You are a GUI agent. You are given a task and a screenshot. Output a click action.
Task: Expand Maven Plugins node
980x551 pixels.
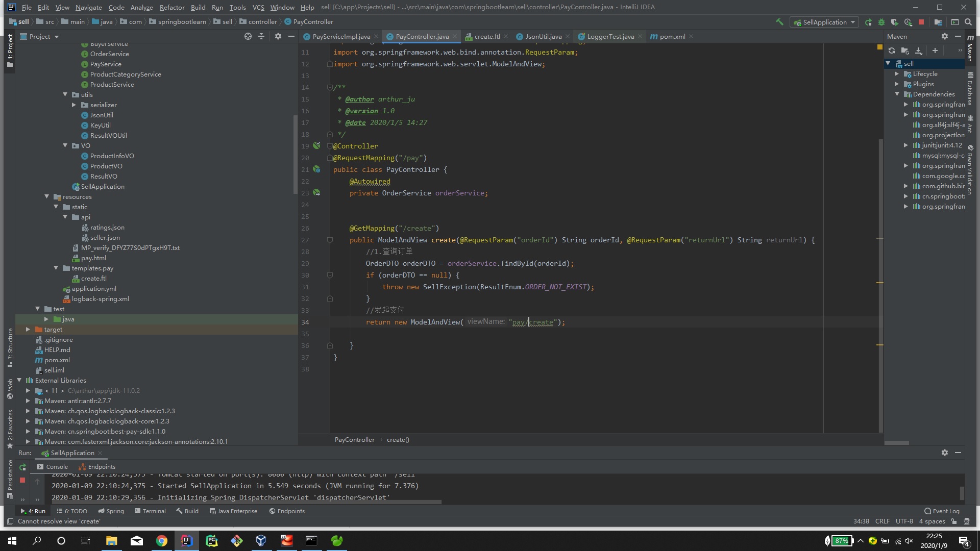(897, 84)
